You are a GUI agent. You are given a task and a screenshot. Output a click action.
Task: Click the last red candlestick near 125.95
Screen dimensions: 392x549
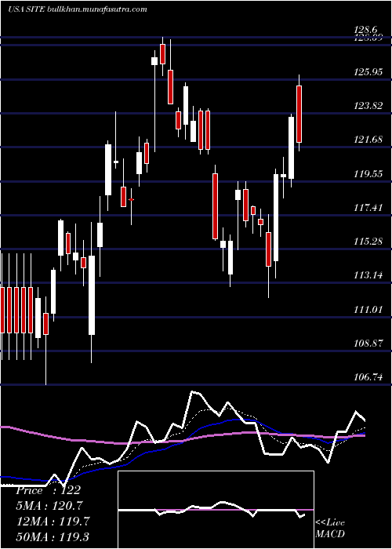point(299,114)
